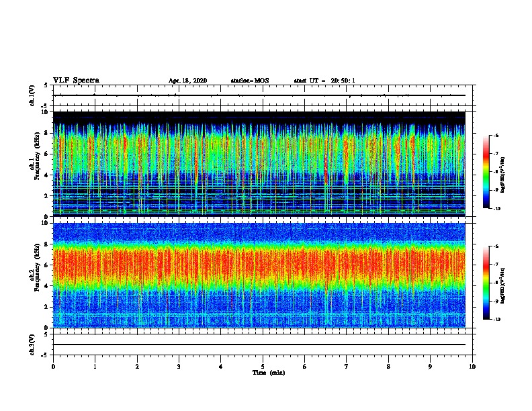Pick the ch.2 spectrogram color scale bar
The image size is (532, 411).
coord(486,283)
